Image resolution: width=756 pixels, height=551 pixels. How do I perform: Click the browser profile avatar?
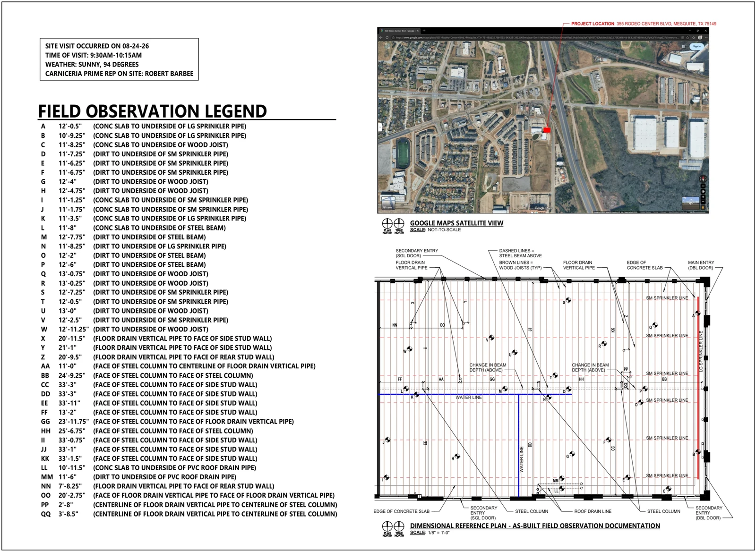[x=700, y=38]
